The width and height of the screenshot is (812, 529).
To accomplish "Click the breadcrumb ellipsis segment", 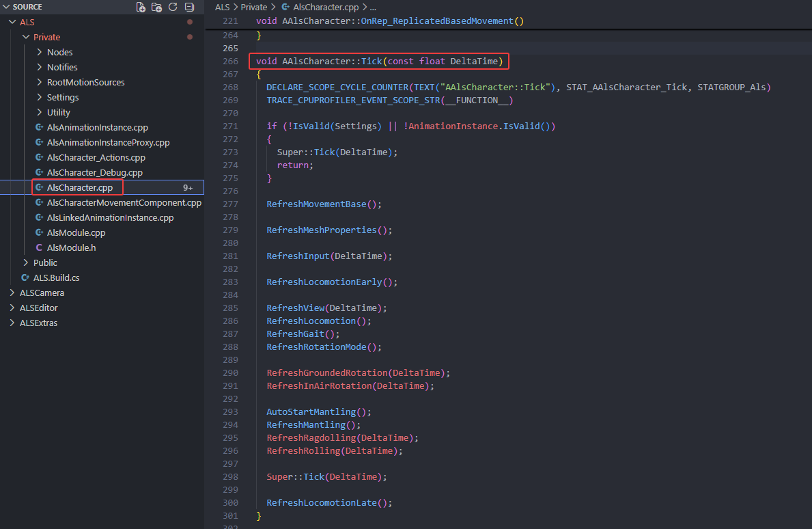I will [373, 7].
